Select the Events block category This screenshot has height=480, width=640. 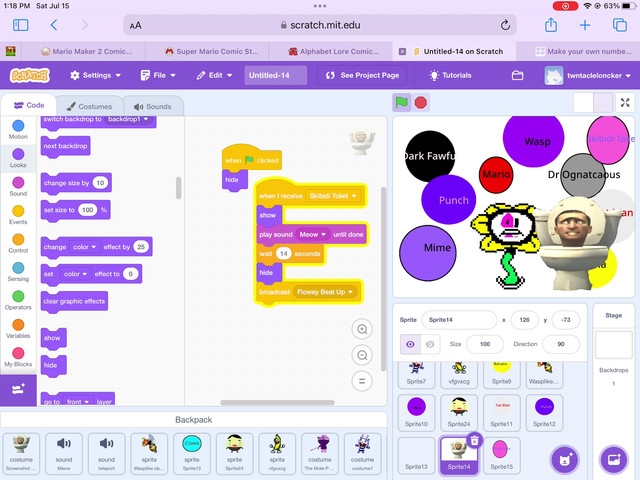pyautogui.click(x=18, y=215)
